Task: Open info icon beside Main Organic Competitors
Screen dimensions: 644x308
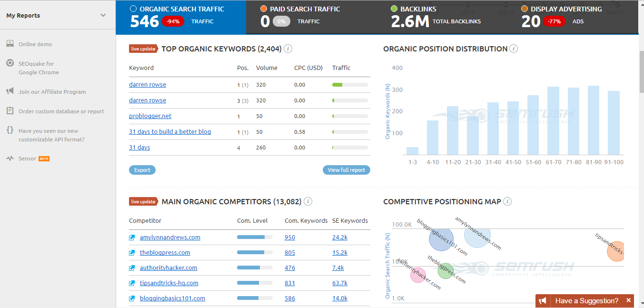Action: click(308, 201)
